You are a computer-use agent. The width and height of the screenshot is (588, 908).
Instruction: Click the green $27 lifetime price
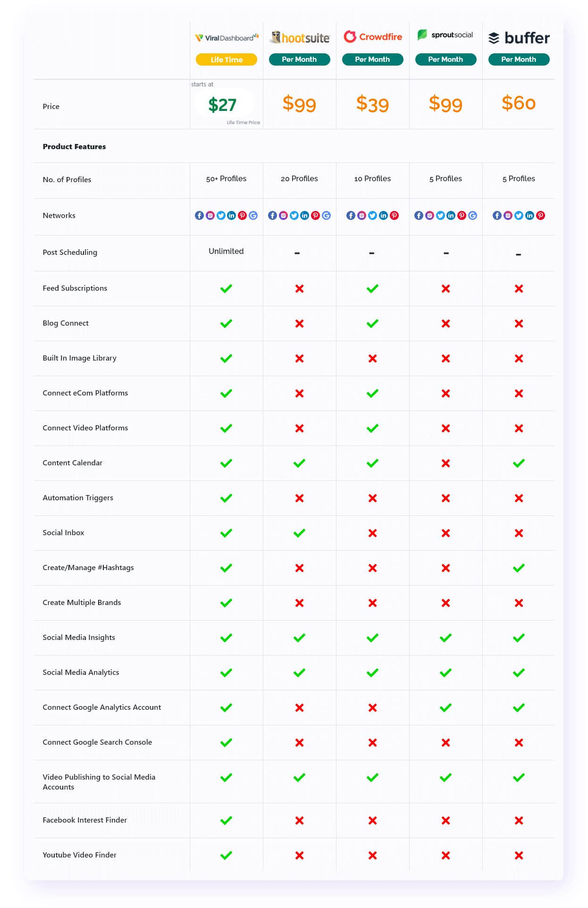pos(222,105)
